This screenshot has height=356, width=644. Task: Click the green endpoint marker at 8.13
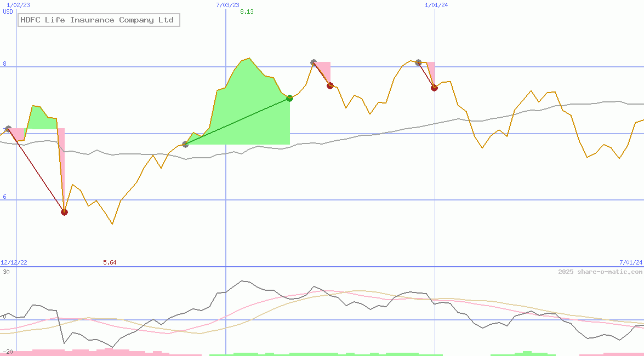click(289, 99)
